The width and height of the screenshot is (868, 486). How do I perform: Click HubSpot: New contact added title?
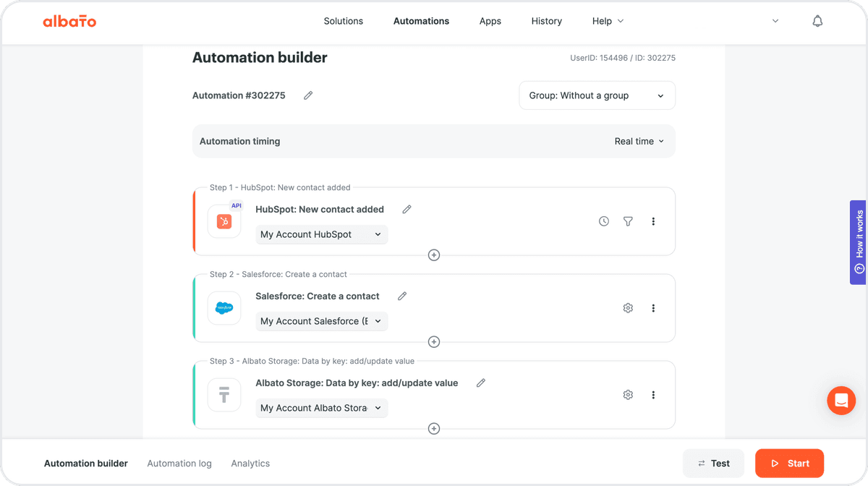coord(320,209)
